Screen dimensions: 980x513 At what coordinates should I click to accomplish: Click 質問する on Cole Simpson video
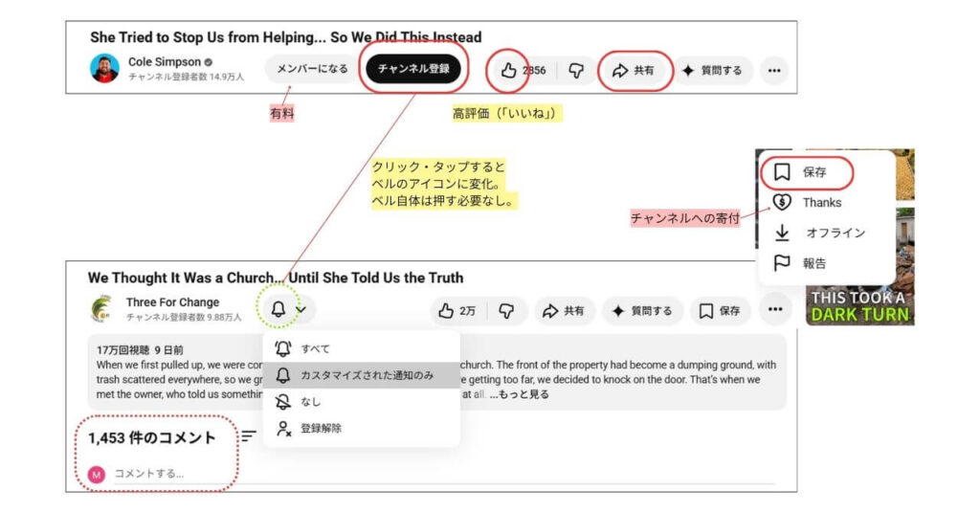coord(712,71)
